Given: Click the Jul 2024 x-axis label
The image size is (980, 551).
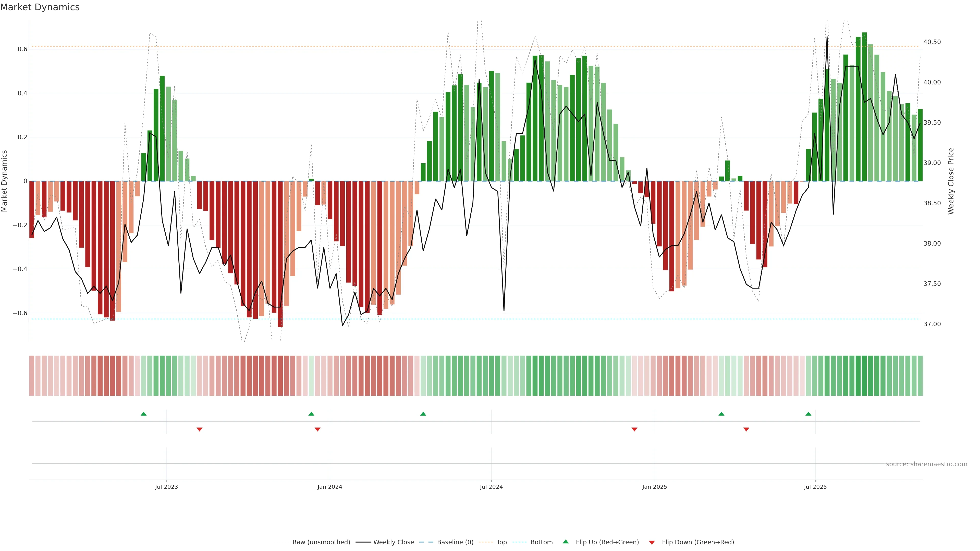Looking at the screenshot, I should point(491,487).
